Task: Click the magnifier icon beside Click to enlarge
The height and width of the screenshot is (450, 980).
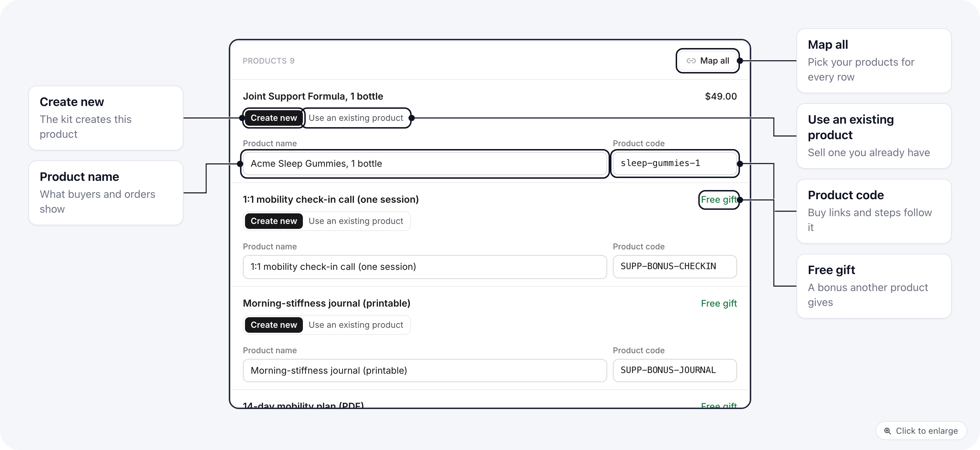Action: pyautogui.click(x=888, y=431)
